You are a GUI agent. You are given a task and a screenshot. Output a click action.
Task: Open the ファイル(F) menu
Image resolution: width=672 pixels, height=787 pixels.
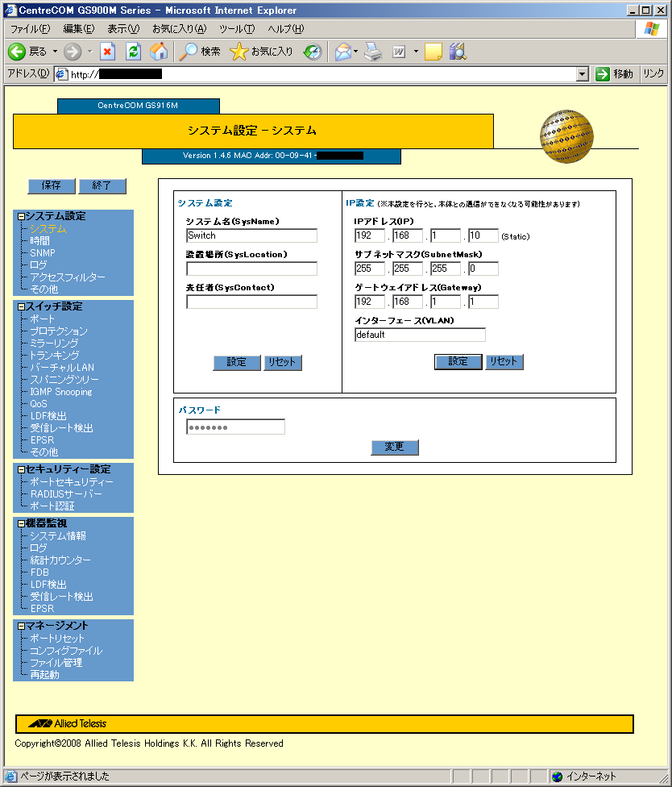click(x=31, y=29)
